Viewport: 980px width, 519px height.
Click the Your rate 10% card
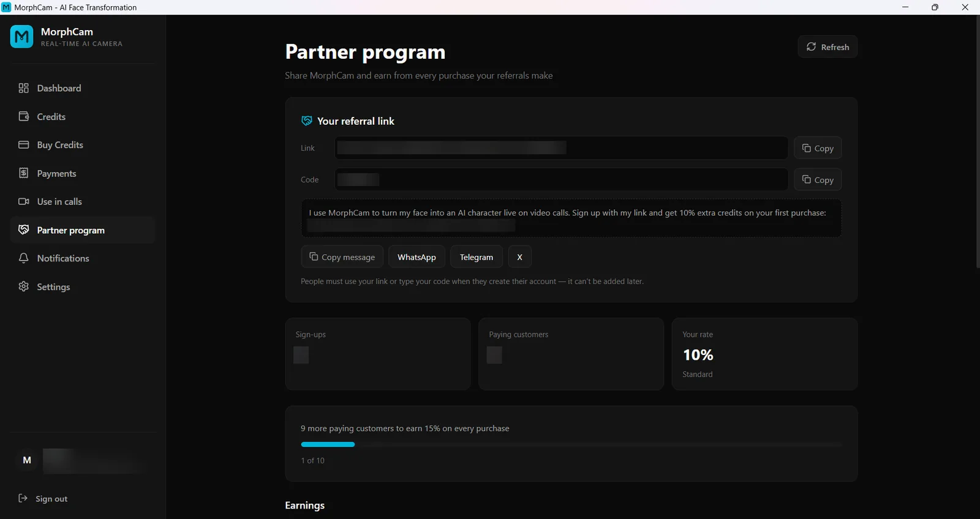click(x=764, y=354)
